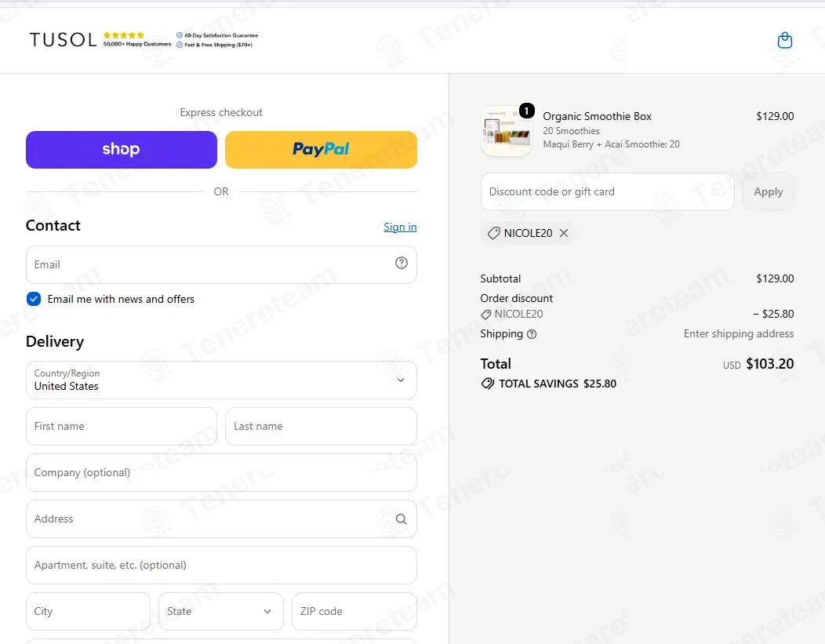Click the email help question mark icon
This screenshot has width=825, height=644.
(x=402, y=263)
